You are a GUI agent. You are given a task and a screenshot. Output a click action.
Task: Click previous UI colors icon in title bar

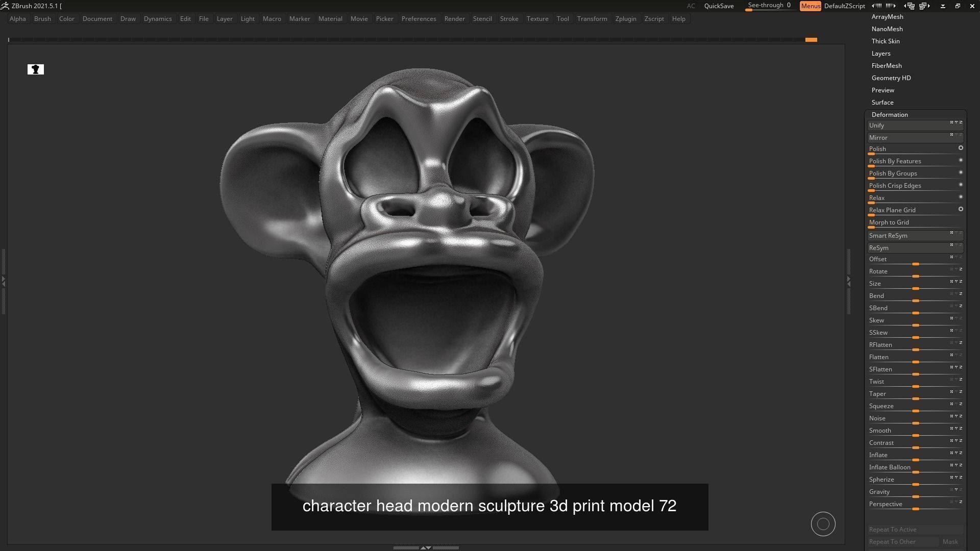point(877,6)
